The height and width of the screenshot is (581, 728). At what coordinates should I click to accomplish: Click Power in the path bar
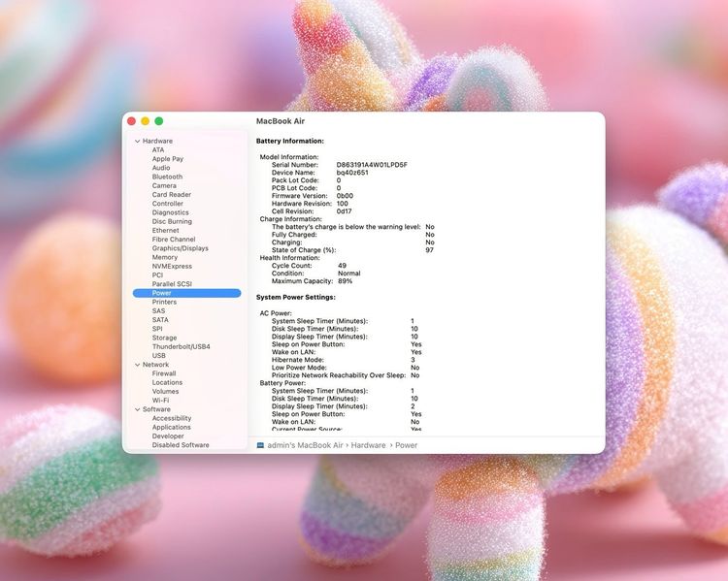pyautogui.click(x=407, y=445)
